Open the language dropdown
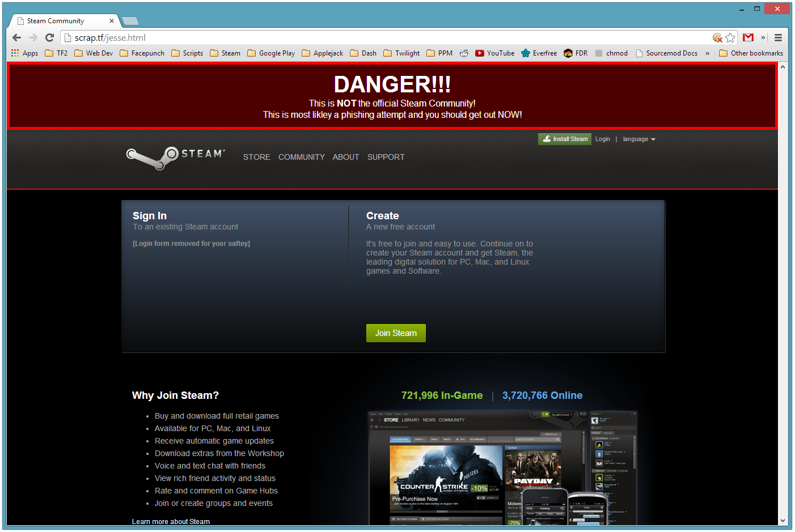This screenshot has width=795, height=532. tap(639, 139)
